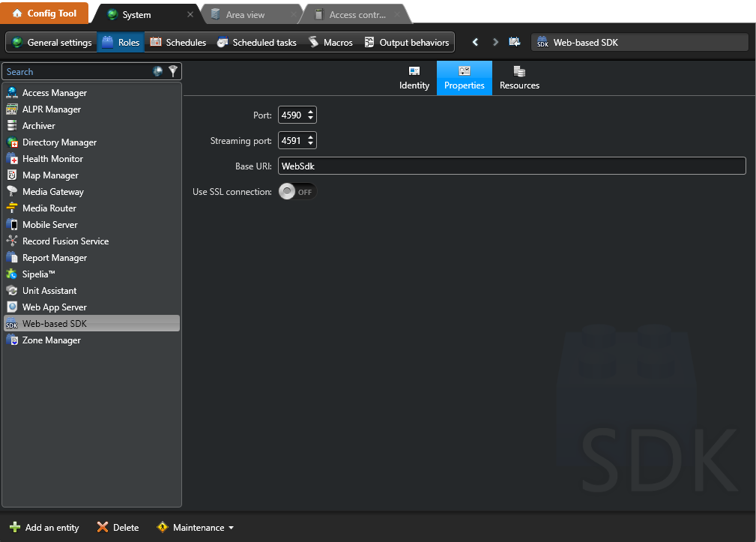
Task: Open the Maintenance dropdown menu
Action: click(195, 528)
